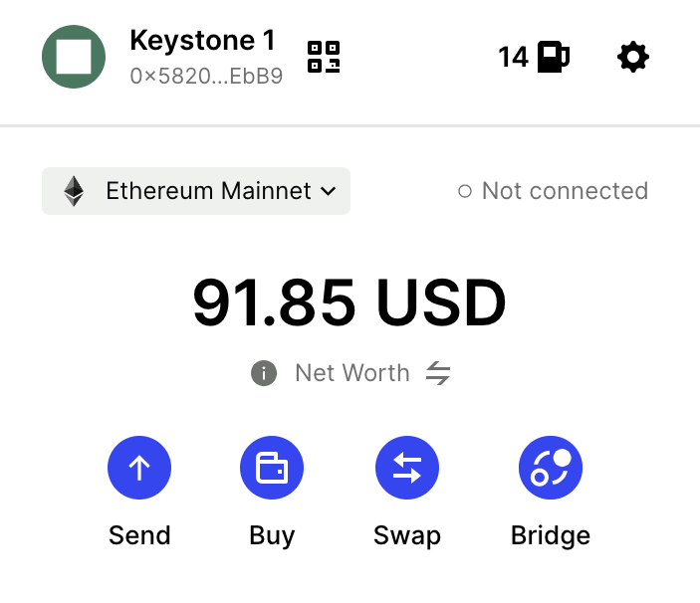Open settings with the gear icon
Viewport: 700px width, 603px height.
tap(633, 57)
